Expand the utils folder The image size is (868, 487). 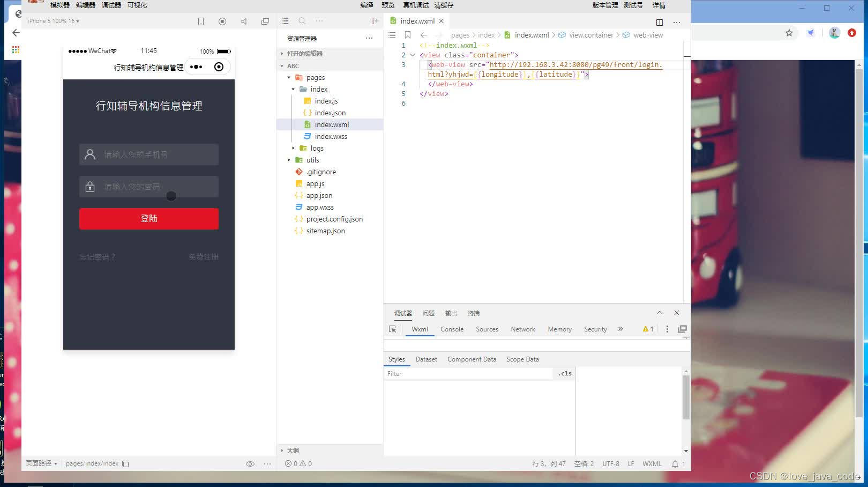[x=289, y=160]
